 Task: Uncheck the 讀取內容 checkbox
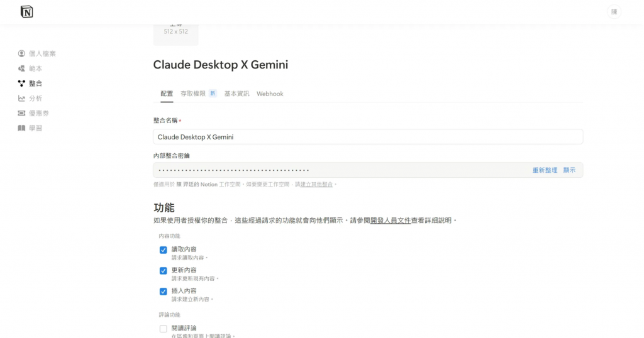point(163,250)
